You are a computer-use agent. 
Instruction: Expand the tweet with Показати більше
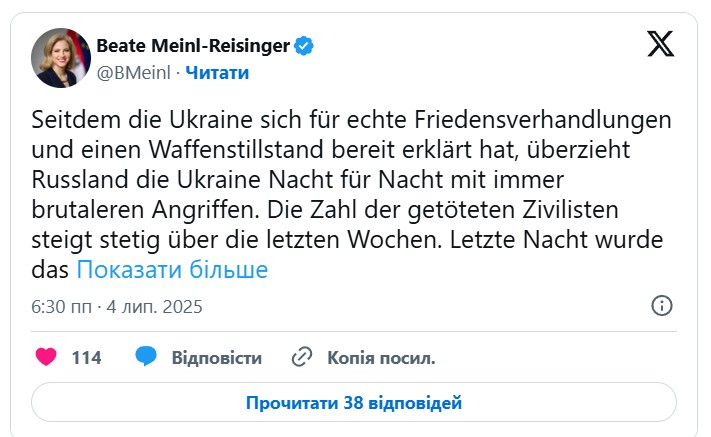pos(172,270)
